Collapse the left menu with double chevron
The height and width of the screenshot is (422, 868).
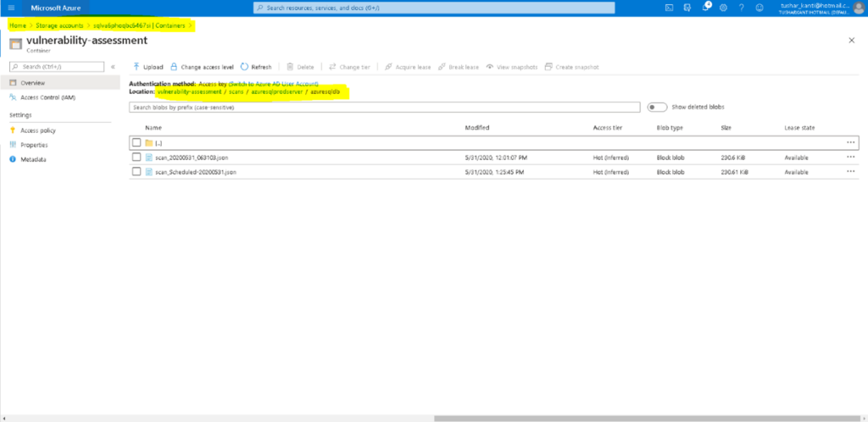(x=113, y=66)
